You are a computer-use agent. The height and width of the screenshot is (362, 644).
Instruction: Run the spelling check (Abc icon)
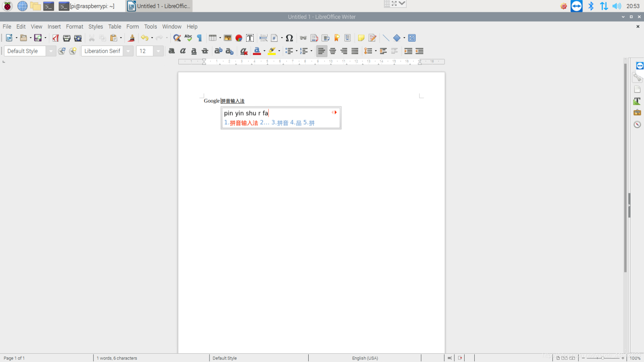pyautogui.click(x=188, y=38)
